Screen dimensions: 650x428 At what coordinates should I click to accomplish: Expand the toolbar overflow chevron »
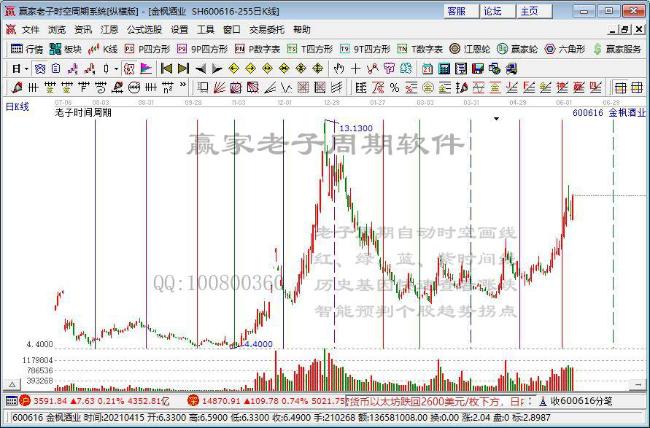coord(183,85)
